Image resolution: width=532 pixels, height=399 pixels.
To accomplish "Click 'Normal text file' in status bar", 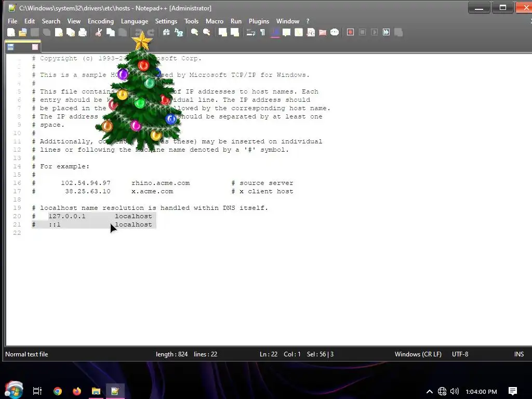I will click(x=26, y=354).
